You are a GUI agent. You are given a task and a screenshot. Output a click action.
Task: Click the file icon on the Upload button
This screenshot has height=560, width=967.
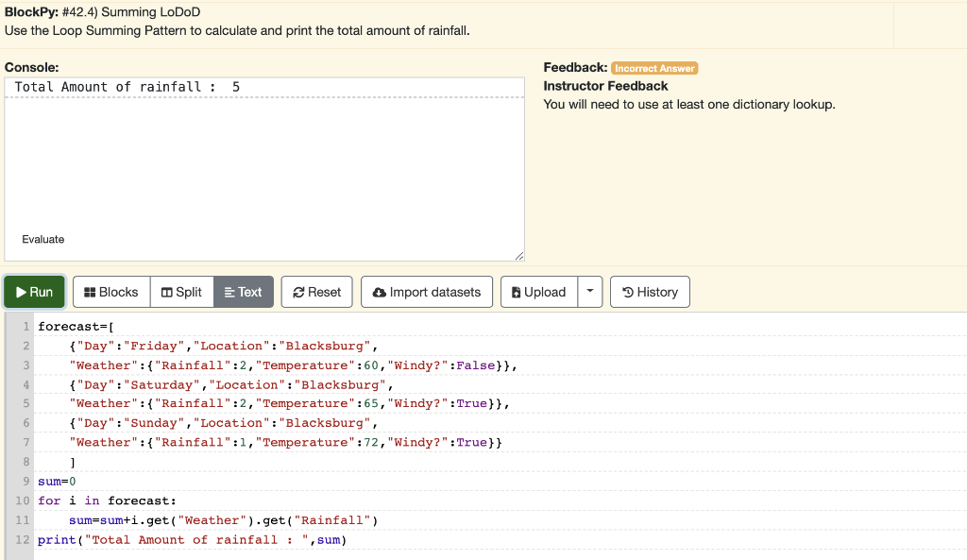517,293
